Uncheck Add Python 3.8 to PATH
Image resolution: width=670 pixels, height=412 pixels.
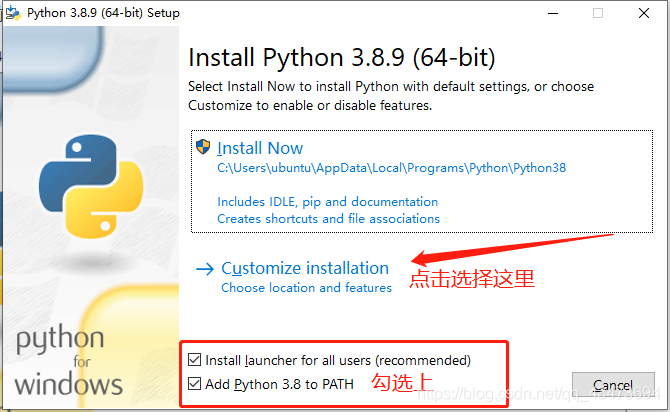(x=194, y=383)
